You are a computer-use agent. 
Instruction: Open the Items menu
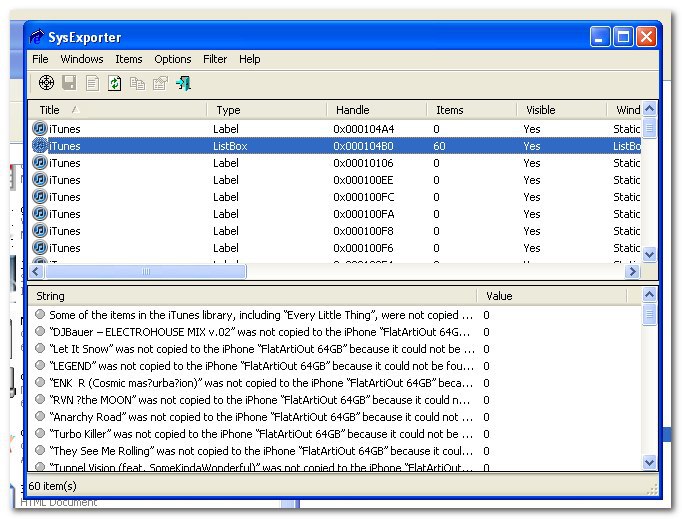pyautogui.click(x=129, y=59)
